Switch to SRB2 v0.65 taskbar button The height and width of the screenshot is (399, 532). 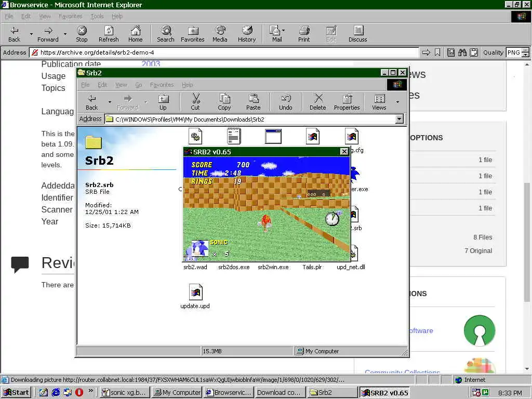pyautogui.click(x=384, y=393)
